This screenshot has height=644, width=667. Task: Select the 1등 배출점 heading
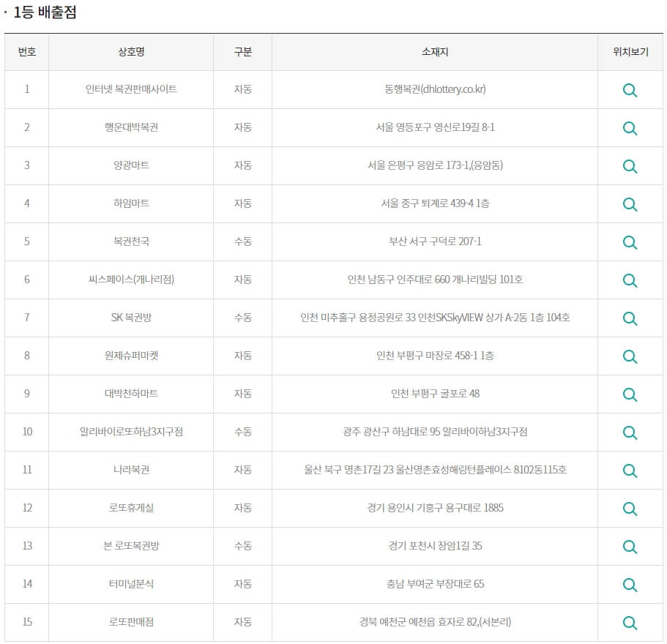(45, 12)
